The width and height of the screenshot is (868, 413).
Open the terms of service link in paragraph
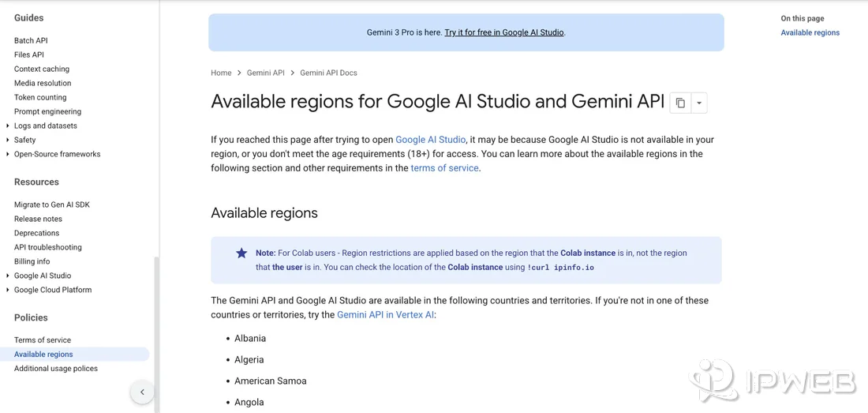click(444, 167)
